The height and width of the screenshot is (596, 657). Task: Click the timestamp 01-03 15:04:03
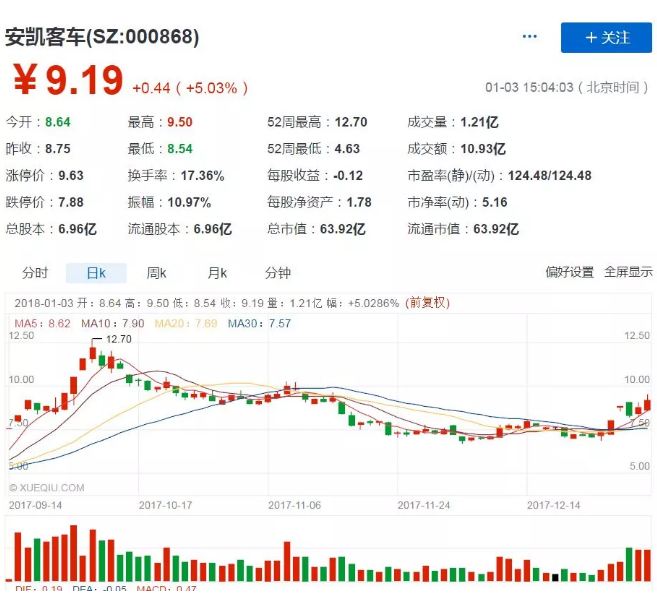(x=529, y=87)
